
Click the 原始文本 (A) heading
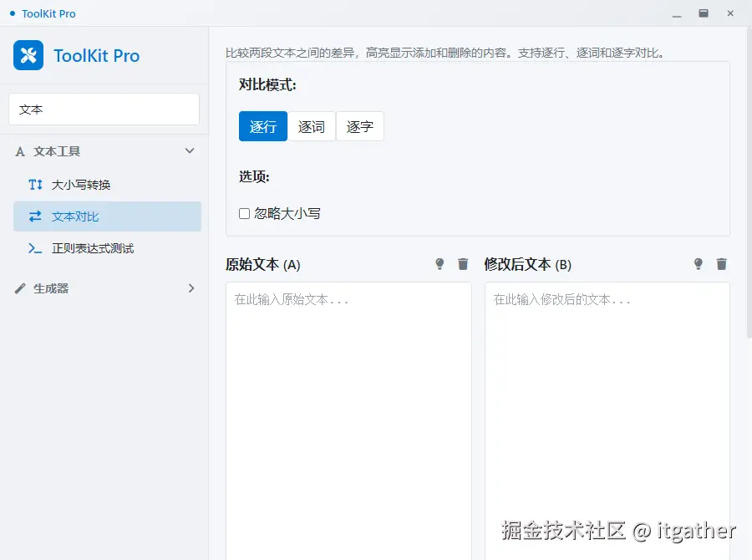click(263, 264)
